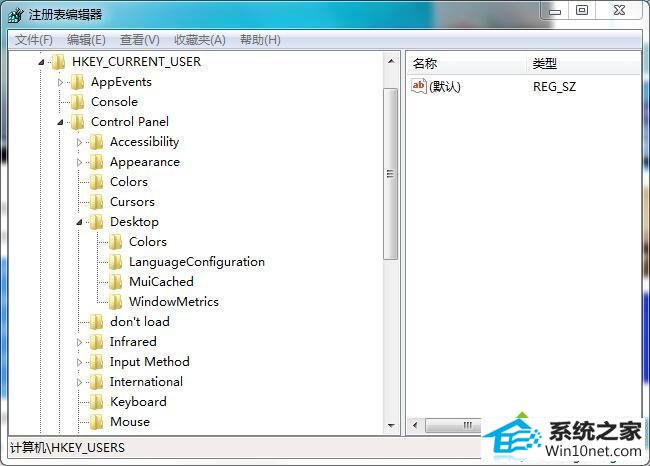Click the Input Method folder icon

(97, 362)
